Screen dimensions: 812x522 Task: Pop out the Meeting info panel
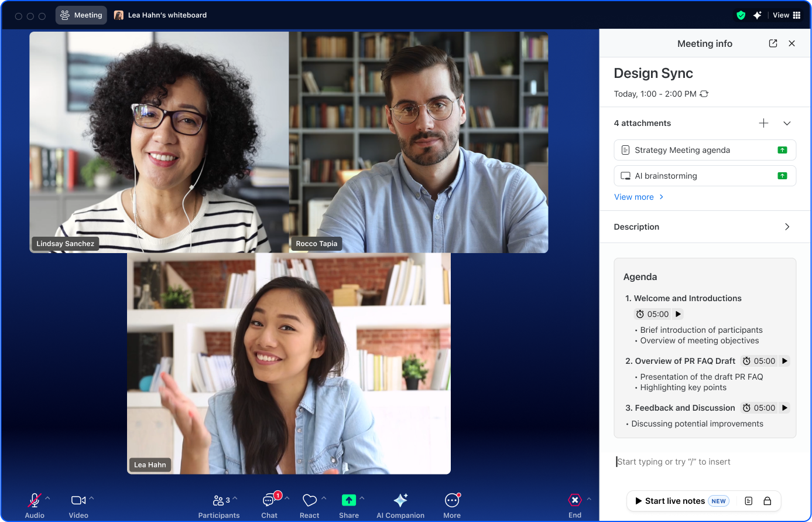[773, 43]
